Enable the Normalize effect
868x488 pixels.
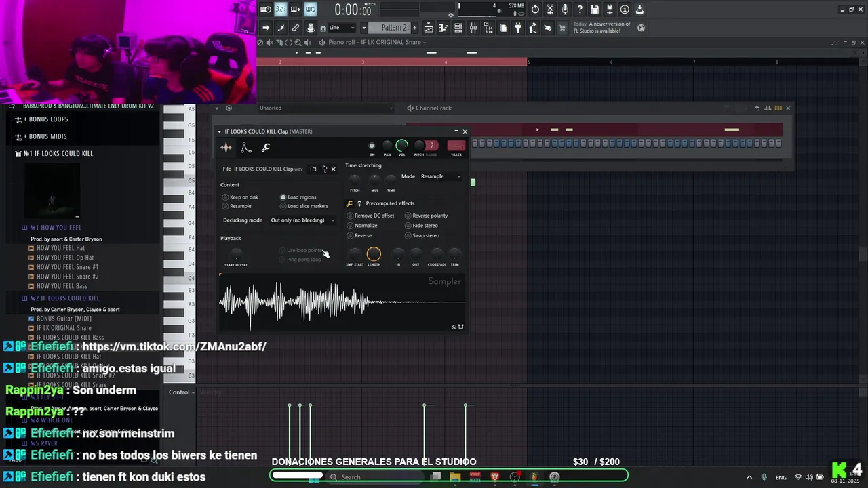click(x=362, y=226)
